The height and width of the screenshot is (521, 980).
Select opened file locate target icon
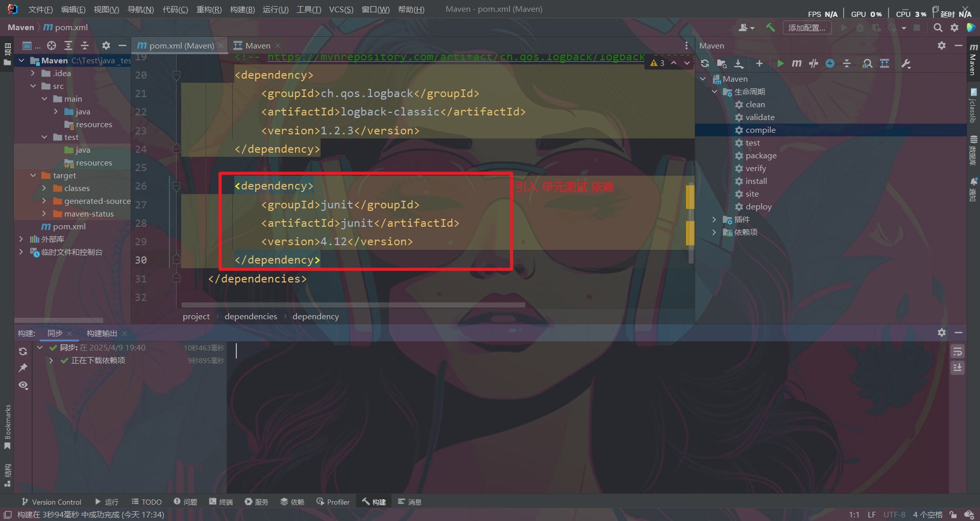tap(52, 45)
